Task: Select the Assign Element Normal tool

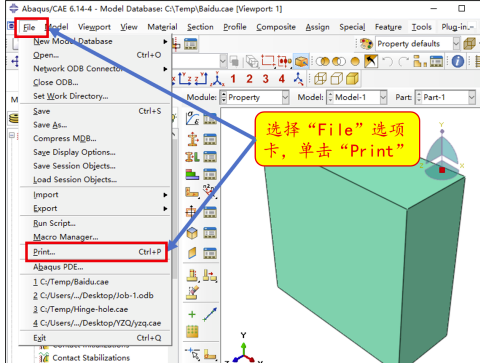Action: coord(209,191)
